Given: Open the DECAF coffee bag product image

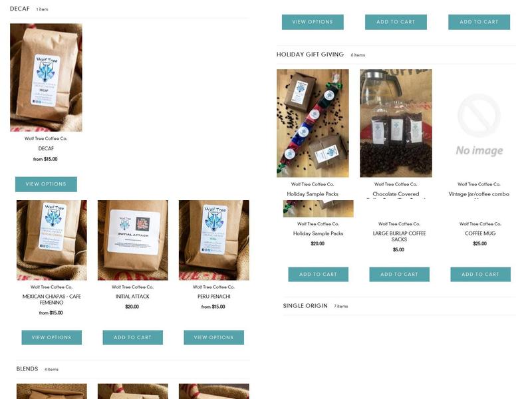Looking at the screenshot, I should [x=46, y=77].
